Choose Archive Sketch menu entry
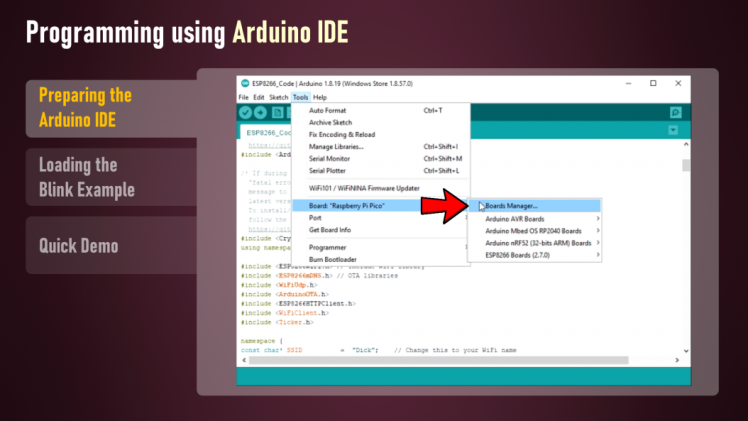This screenshot has height=421, width=748. tap(381, 123)
